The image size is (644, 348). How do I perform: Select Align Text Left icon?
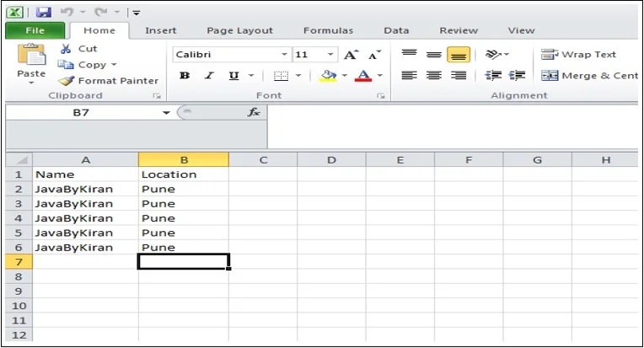[409, 76]
